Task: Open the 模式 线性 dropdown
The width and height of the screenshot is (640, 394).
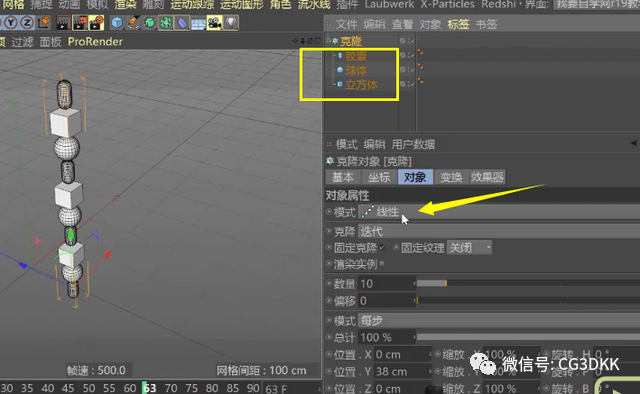Action: (x=499, y=212)
